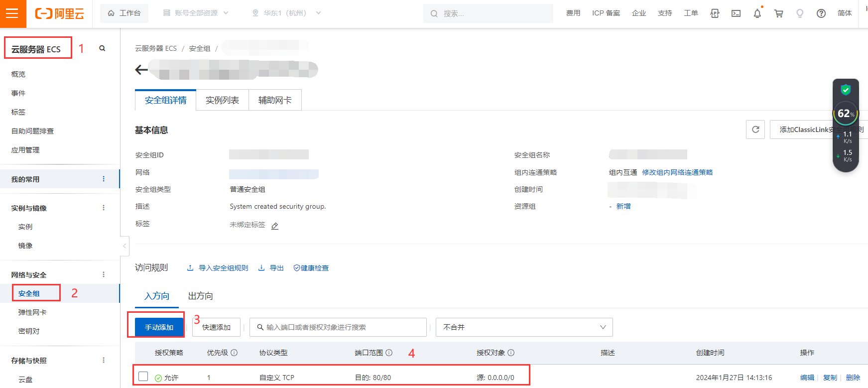
Task: Collapse the left sidebar panel handle
Action: coord(124,246)
